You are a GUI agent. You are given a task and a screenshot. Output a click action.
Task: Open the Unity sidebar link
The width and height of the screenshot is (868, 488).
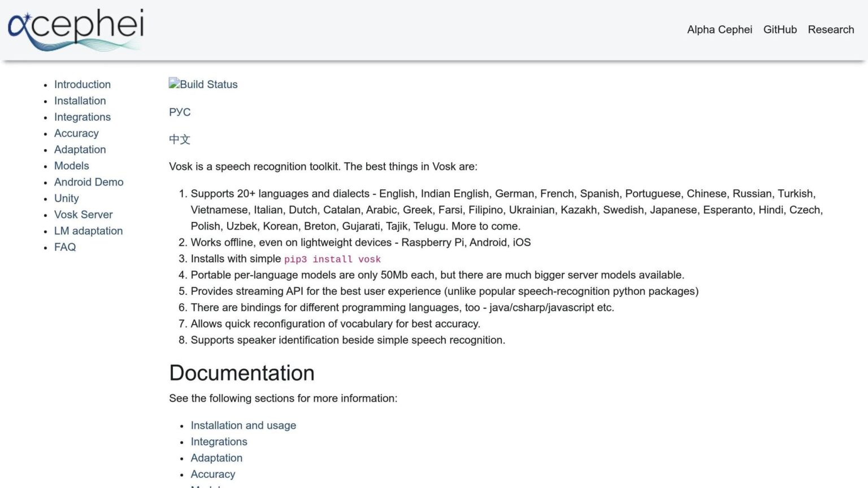click(x=67, y=198)
